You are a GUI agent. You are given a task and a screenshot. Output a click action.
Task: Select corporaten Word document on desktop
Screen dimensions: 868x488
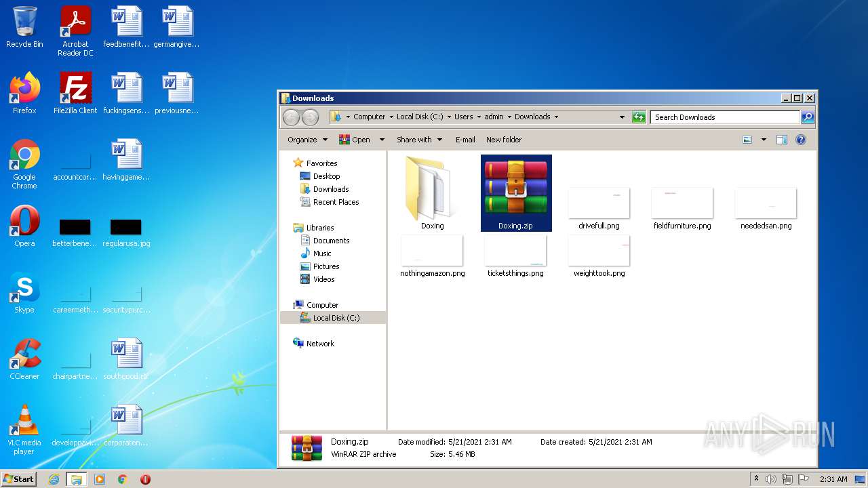126,425
